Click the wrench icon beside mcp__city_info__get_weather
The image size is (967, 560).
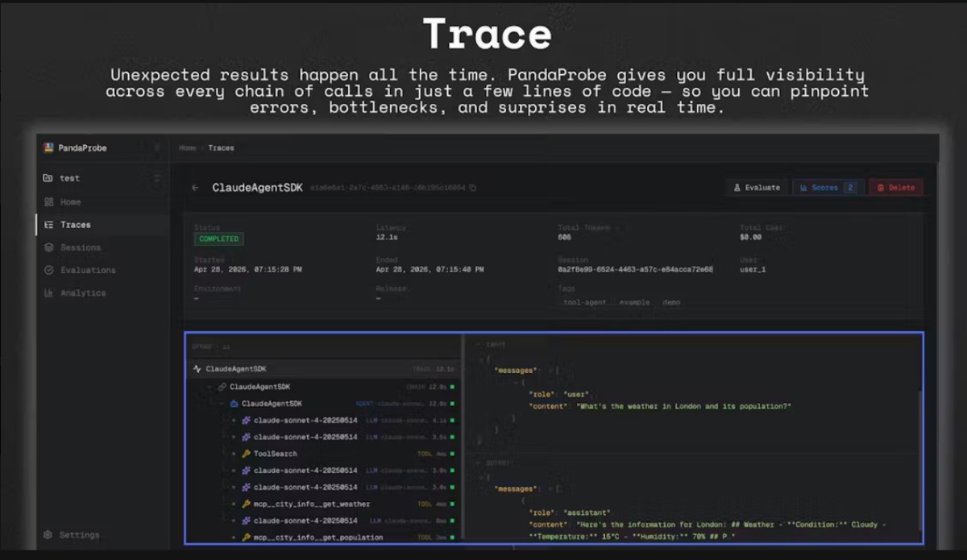click(x=246, y=504)
